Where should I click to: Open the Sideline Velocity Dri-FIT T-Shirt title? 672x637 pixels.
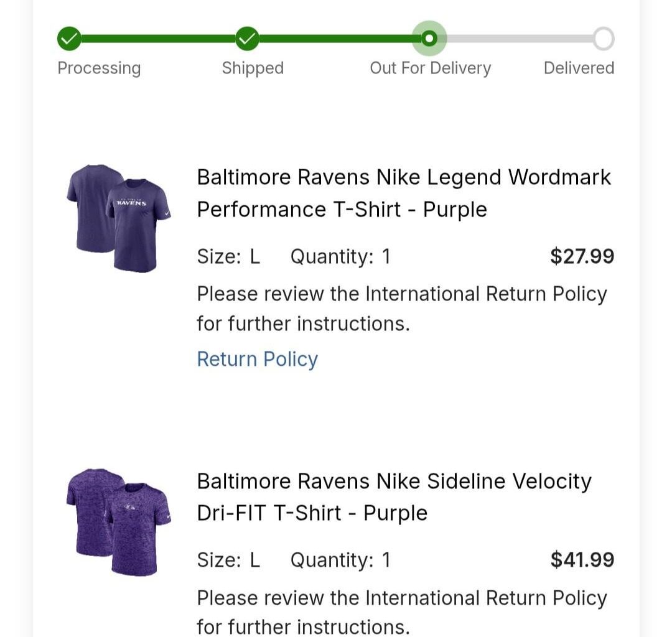coord(394,496)
